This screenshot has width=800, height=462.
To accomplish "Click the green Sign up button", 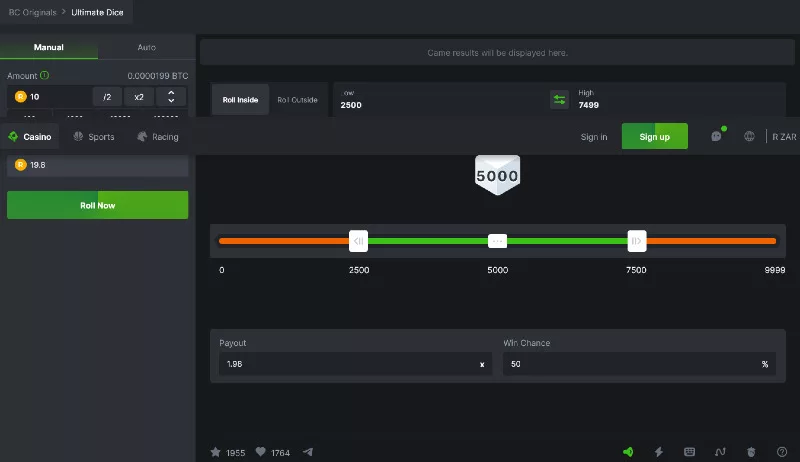I will click(655, 136).
